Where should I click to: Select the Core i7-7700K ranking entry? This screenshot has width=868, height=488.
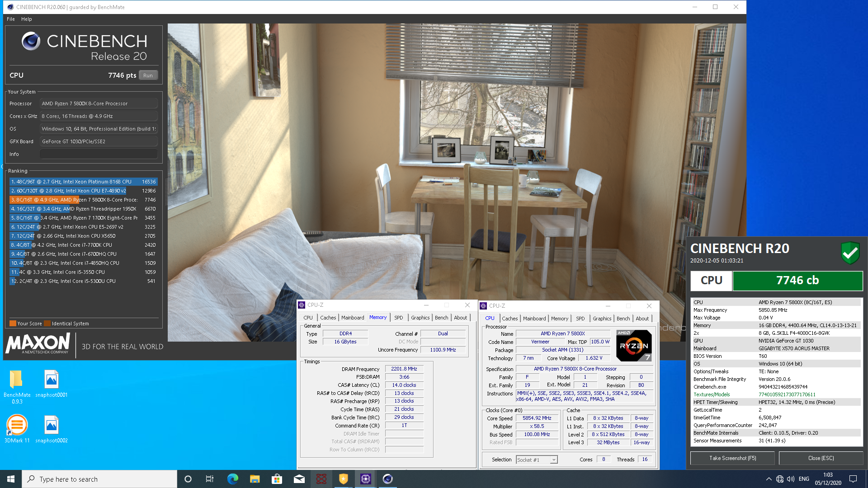pyautogui.click(x=84, y=245)
